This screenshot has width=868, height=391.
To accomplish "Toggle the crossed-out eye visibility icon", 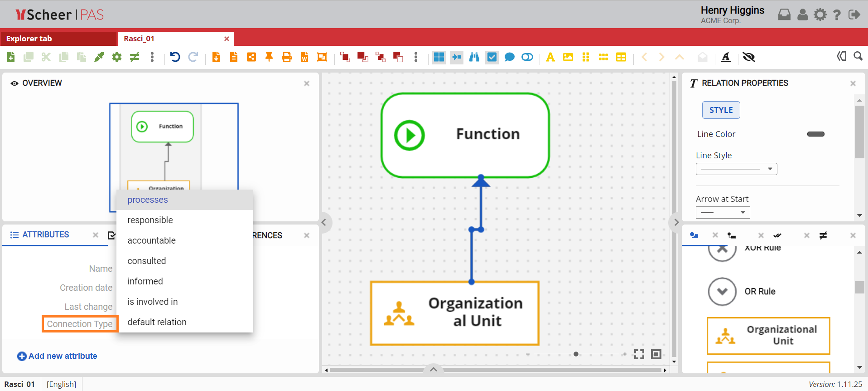I will (749, 57).
